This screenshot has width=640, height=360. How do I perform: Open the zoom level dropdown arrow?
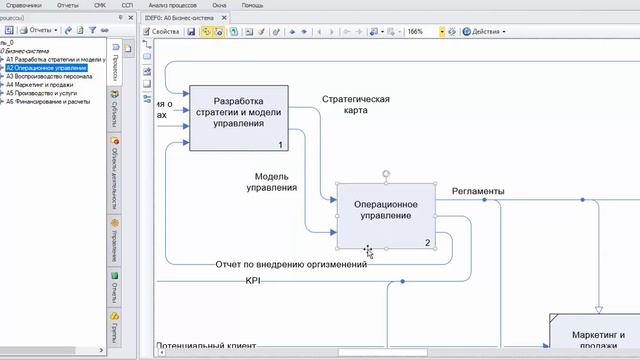point(442,31)
